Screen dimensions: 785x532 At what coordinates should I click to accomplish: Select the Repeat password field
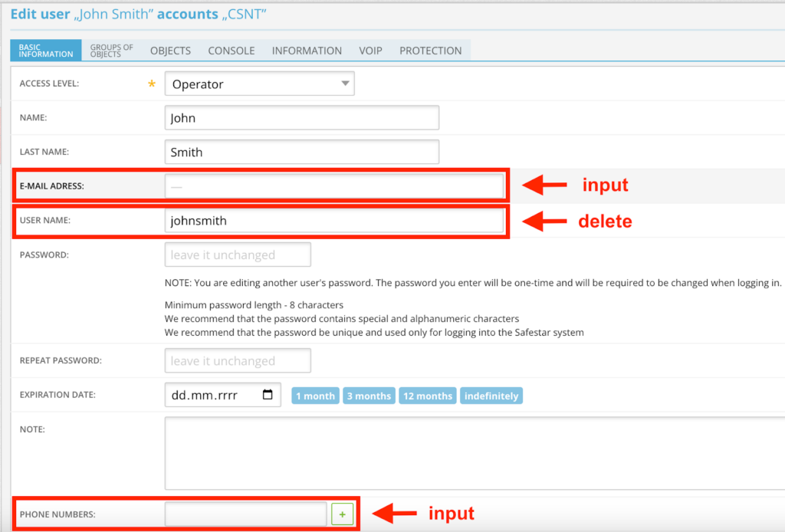238,361
